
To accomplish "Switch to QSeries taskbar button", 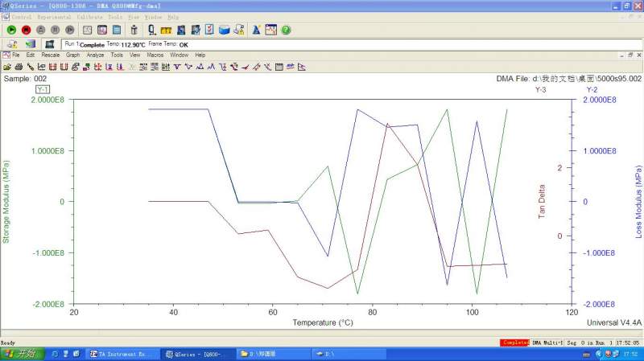I will click(198, 354).
